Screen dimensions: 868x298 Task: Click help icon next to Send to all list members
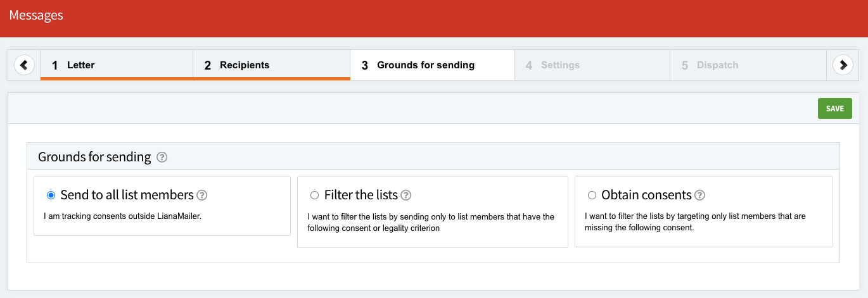tap(202, 196)
